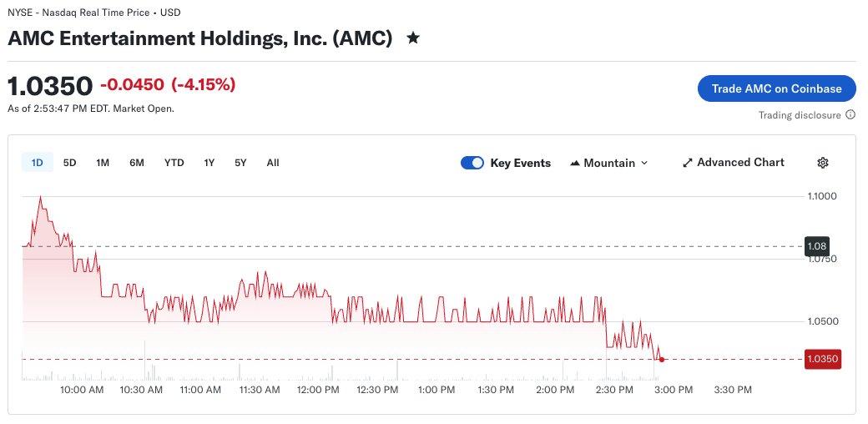Click the 1.0750 y-axis label
This screenshot has width=868, height=424.
tap(821, 260)
